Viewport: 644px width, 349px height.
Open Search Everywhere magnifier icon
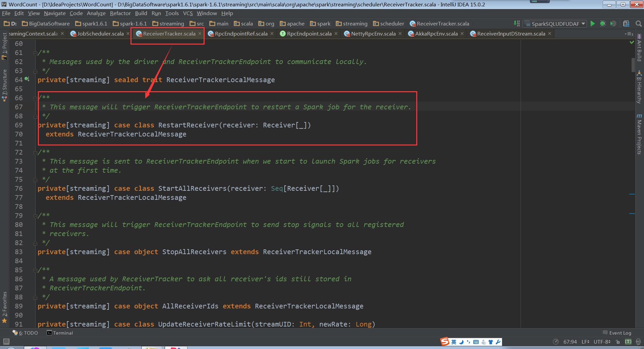pyautogui.click(x=639, y=23)
